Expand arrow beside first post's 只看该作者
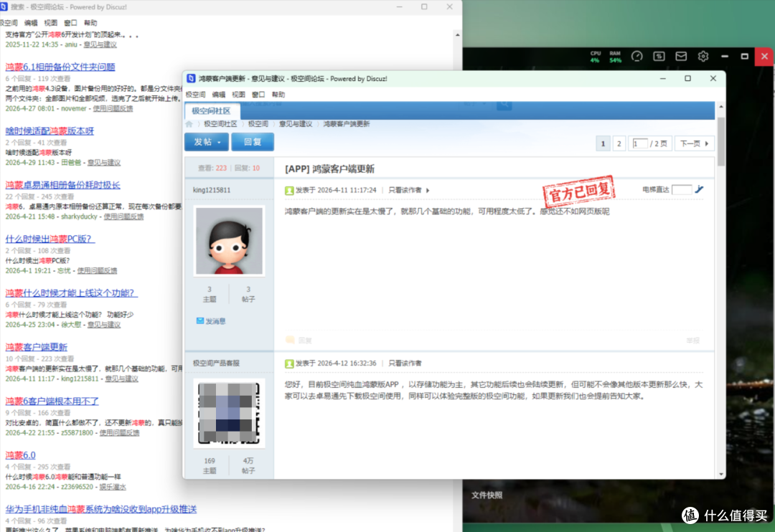 point(428,190)
